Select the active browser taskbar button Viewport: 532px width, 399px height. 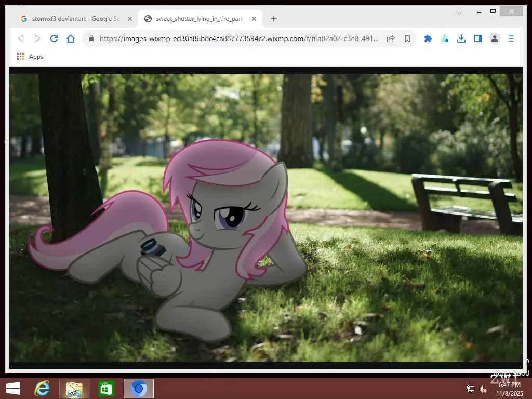tap(138, 389)
